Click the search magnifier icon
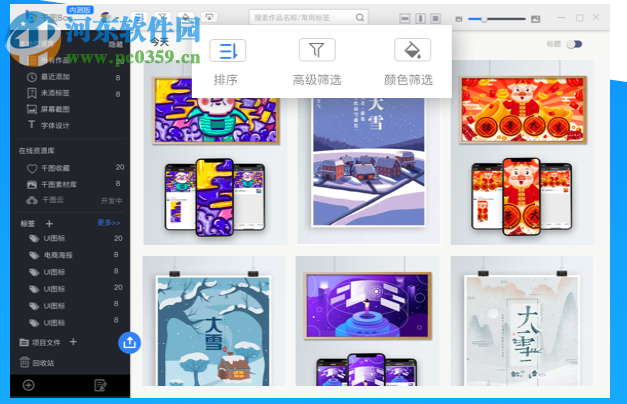 coord(359,18)
